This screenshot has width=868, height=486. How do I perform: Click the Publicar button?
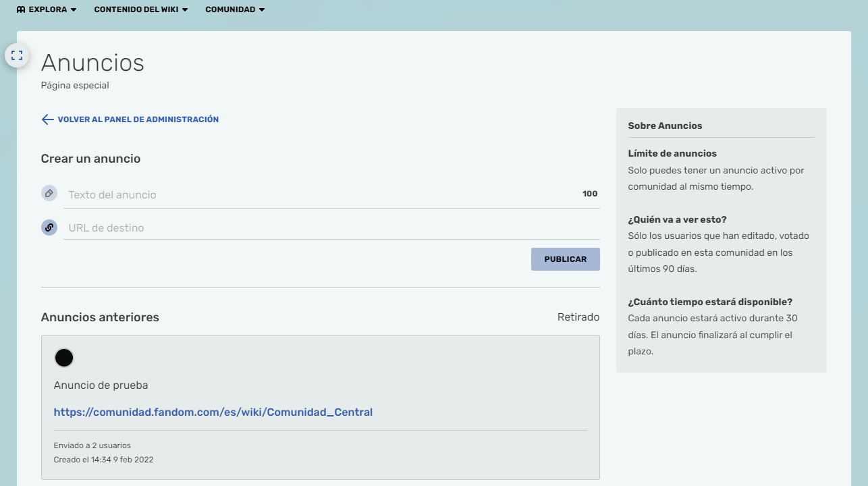566,259
